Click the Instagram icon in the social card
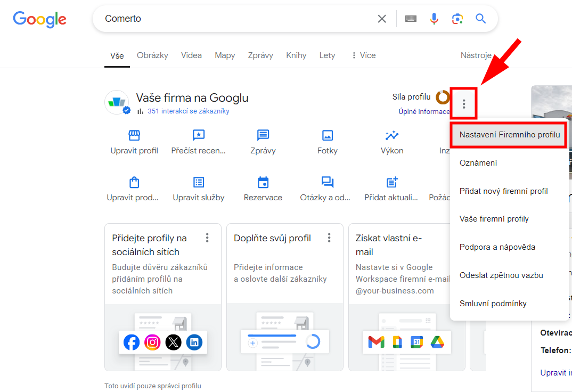 pos(152,342)
